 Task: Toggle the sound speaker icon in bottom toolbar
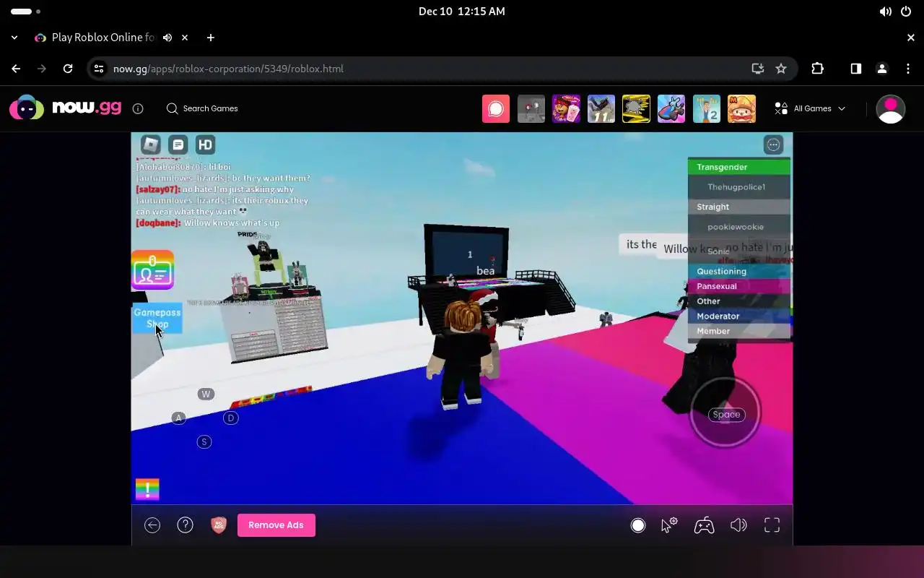point(738,525)
